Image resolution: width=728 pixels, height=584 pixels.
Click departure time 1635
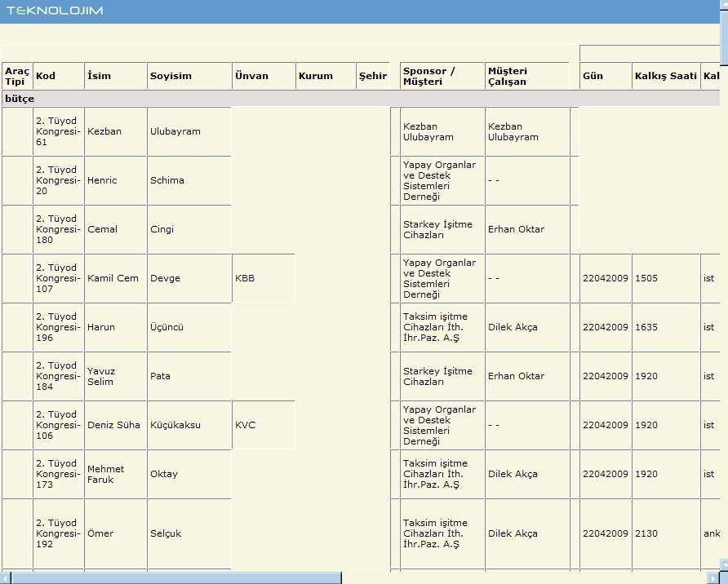(x=646, y=327)
